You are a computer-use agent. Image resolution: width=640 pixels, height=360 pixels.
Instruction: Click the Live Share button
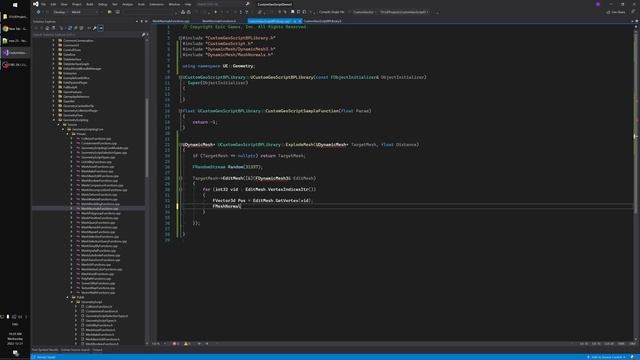[616, 12]
